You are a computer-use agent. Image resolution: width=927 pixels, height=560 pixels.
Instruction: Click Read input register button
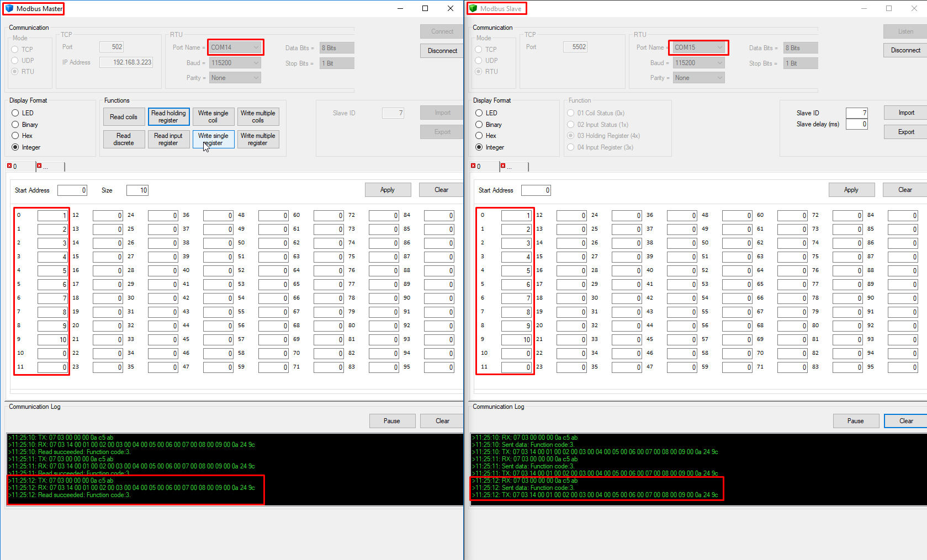(168, 140)
